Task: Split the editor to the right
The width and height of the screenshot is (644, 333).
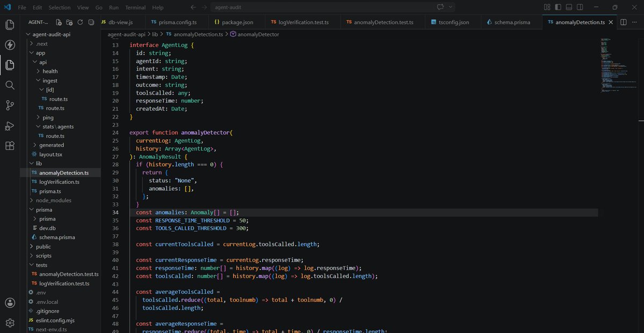Action: click(623, 23)
